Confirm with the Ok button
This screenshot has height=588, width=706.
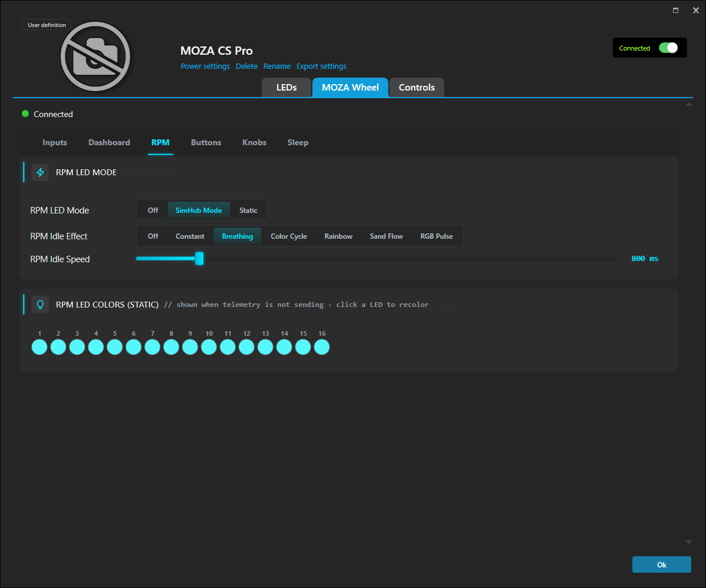pyautogui.click(x=662, y=564)
